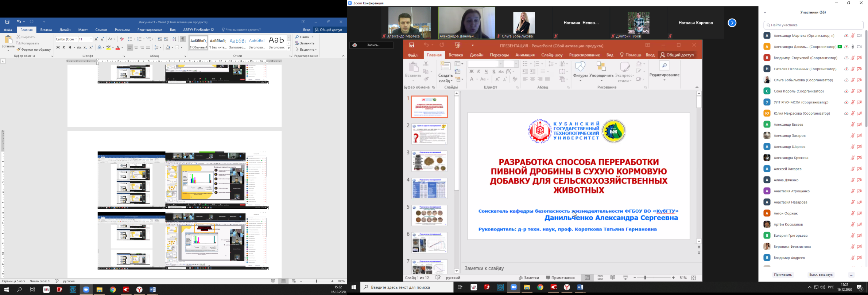The height and width of the screenshot is (295, 868).
Task: Switch to Рецензирование tab in Word
Action: (x=150, y=30)
